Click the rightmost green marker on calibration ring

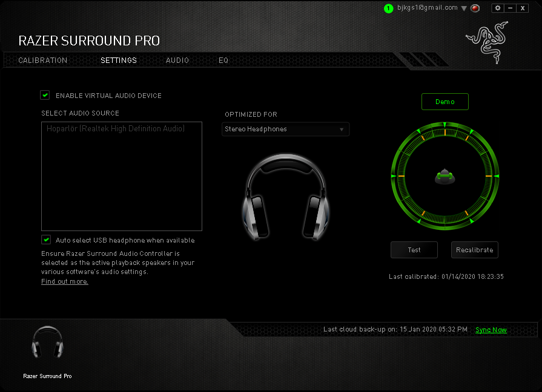pyautogui.click(x=497, y=176)
